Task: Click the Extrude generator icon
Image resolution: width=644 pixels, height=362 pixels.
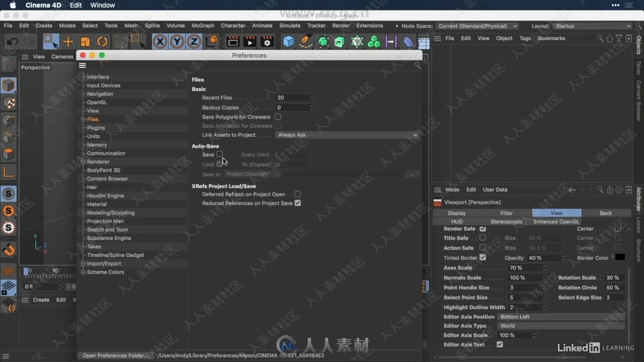Action: pyautogui.click(x=340, y=42)
